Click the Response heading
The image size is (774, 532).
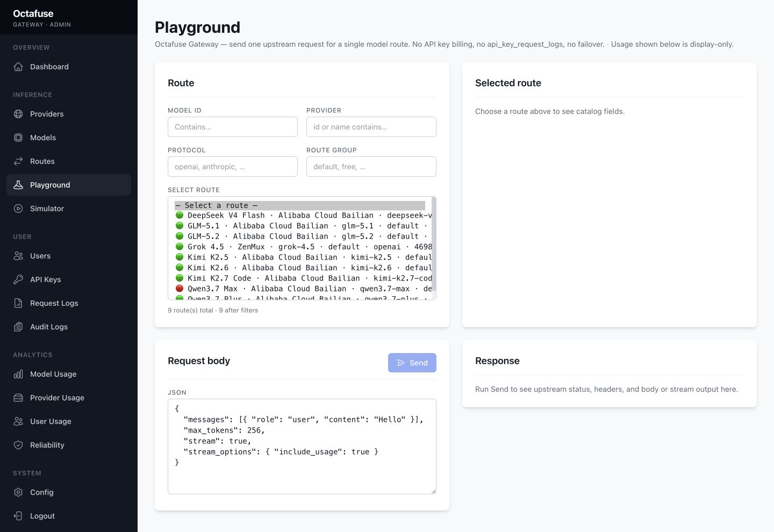(497, 361)
